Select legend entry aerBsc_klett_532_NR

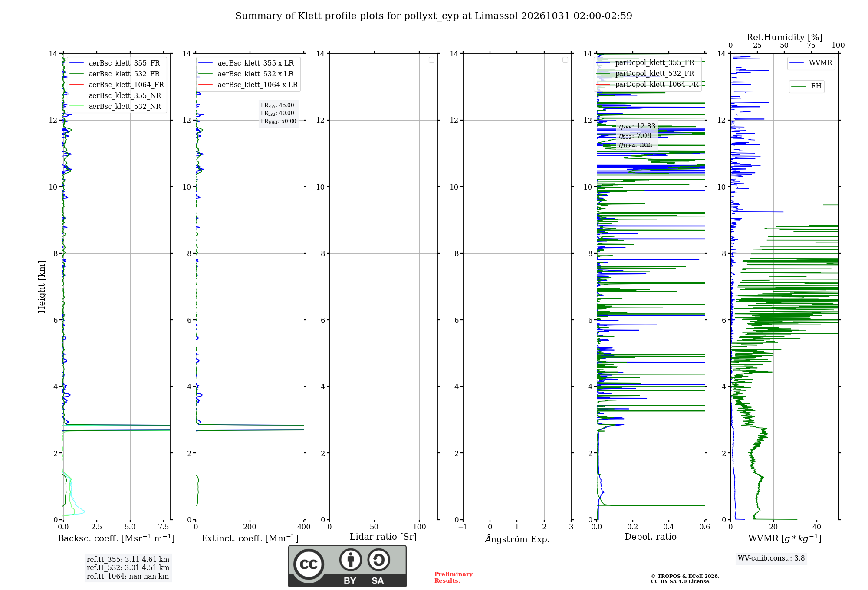[x=116, y=107]
